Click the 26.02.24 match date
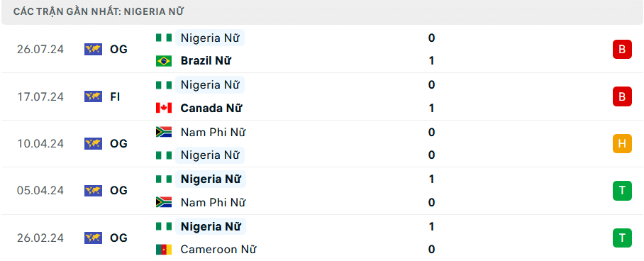The height and width of the screenshot is (261, 644). (40, 238)
